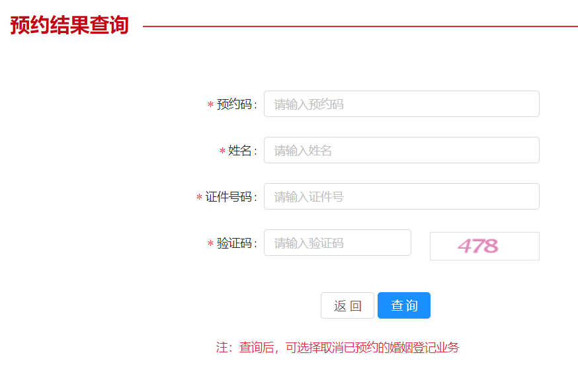Image resolution: width=578 pixels, height=392 pixels.
Task: Select the 证件号码 input field
Action: point(401,196)
